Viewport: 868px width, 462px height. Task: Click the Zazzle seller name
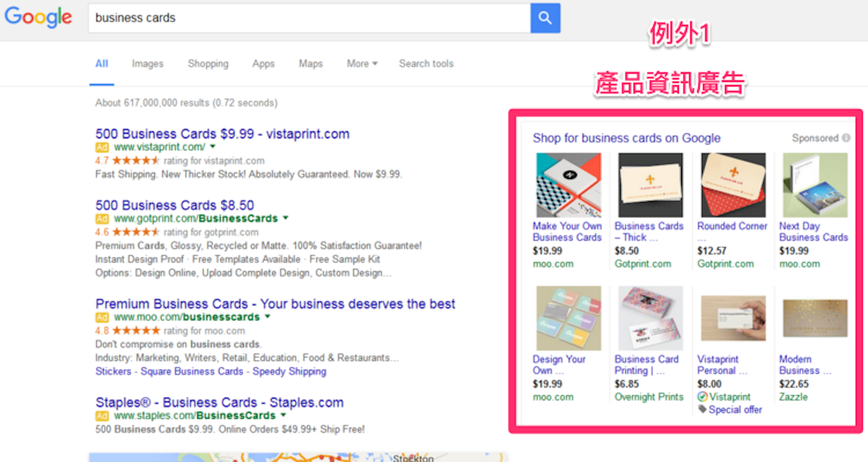coord(793,397)
